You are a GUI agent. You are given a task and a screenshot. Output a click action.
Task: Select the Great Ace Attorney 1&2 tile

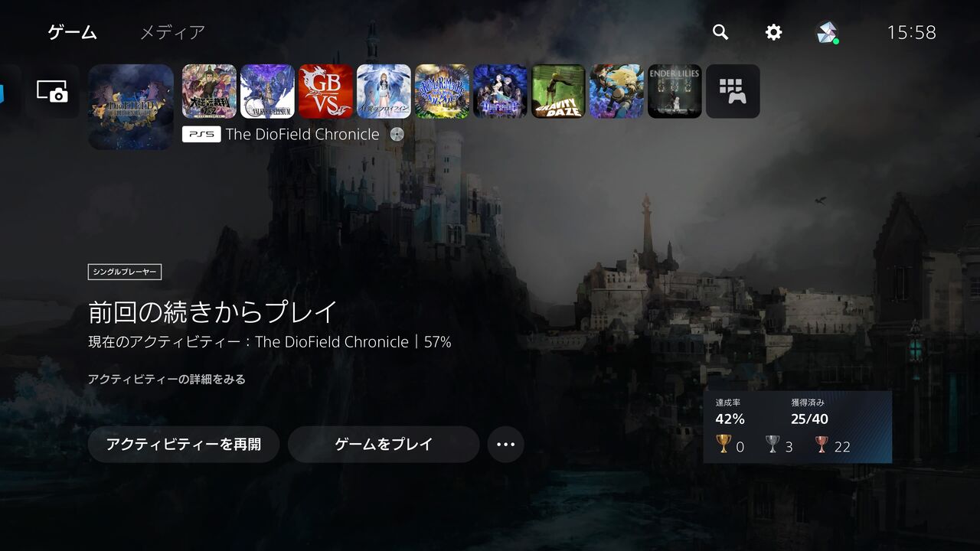[209, 91]
